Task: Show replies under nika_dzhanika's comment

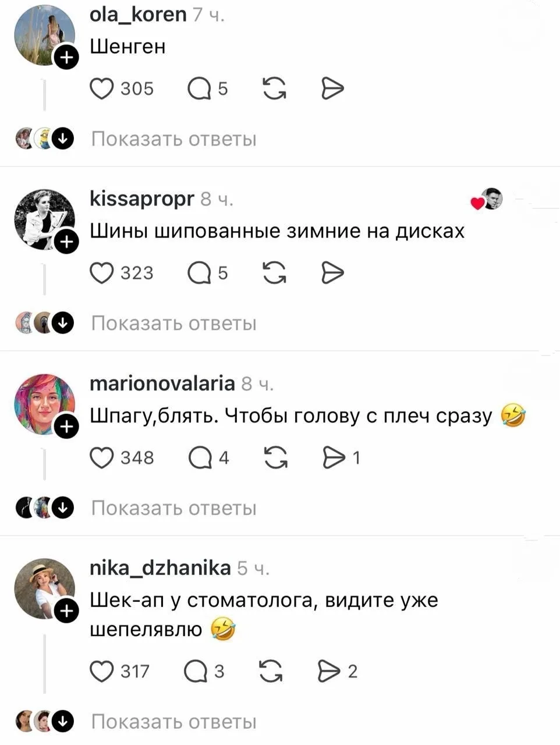Action: click(173, 722)
